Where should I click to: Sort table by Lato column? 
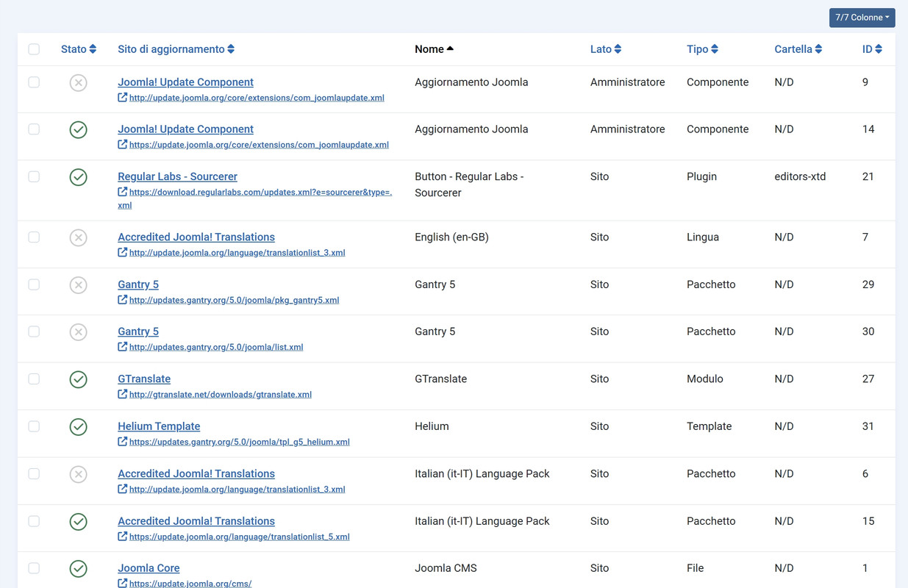[x=606, y=49]
